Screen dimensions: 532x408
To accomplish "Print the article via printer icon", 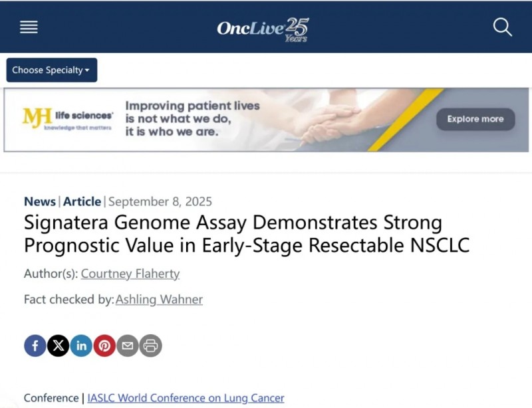I will [151, 346].
